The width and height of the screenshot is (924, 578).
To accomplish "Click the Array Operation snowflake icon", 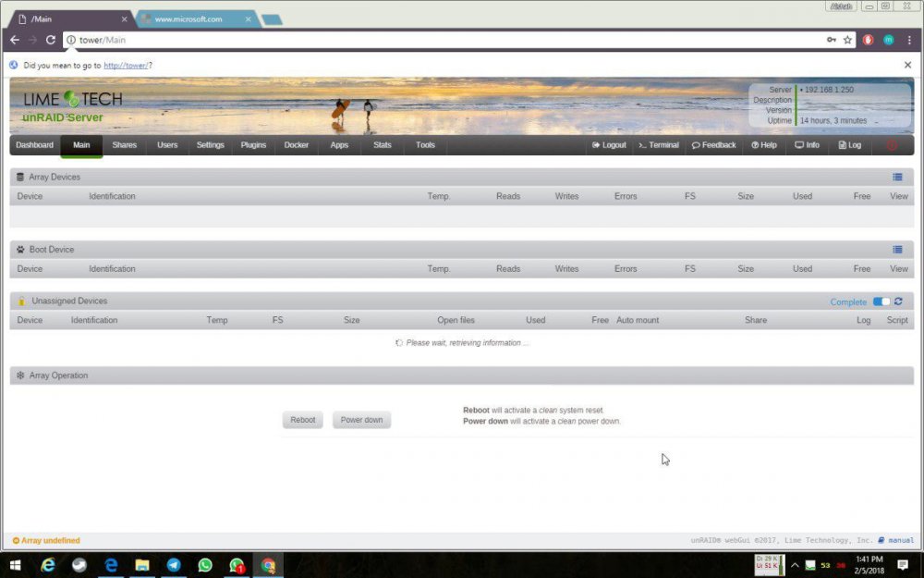I will [20, 375].
